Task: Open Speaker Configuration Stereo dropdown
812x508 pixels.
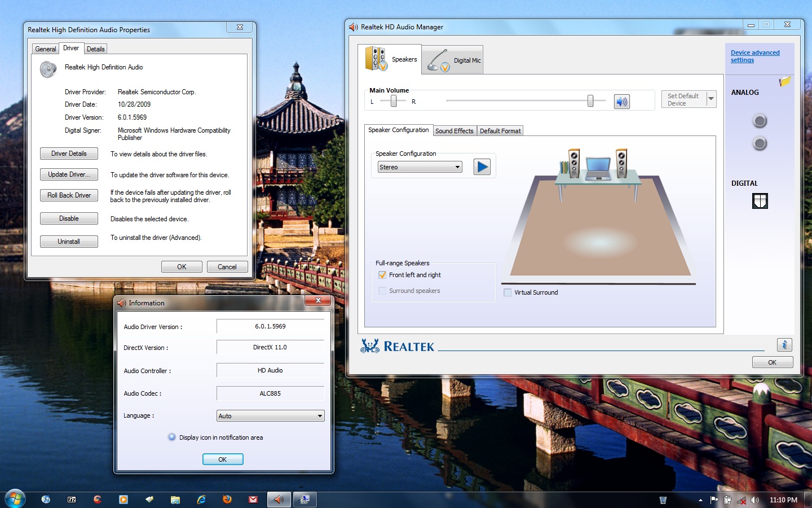Action: (x=420, y=167)
